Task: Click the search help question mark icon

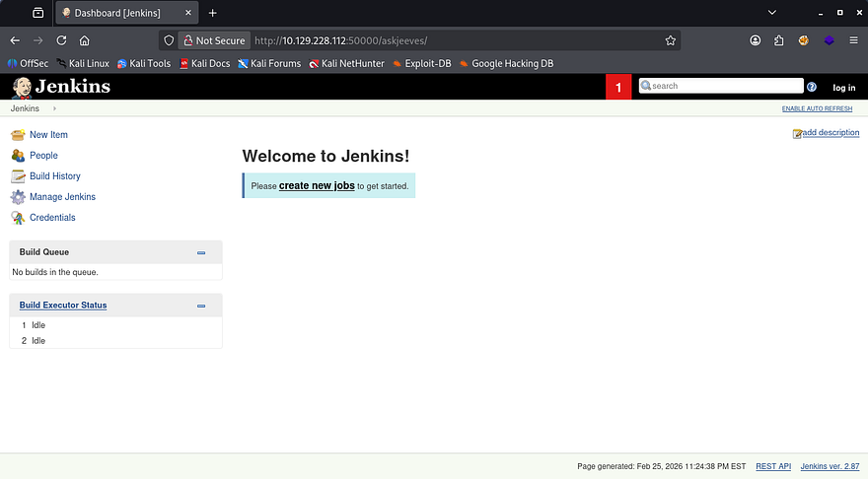Action: pyautogui.click(x=812, y=87)
